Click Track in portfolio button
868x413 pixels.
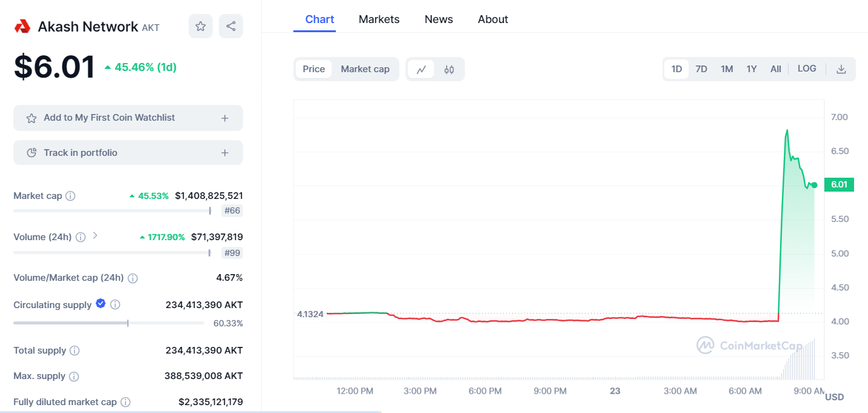(x=128, y=153)
